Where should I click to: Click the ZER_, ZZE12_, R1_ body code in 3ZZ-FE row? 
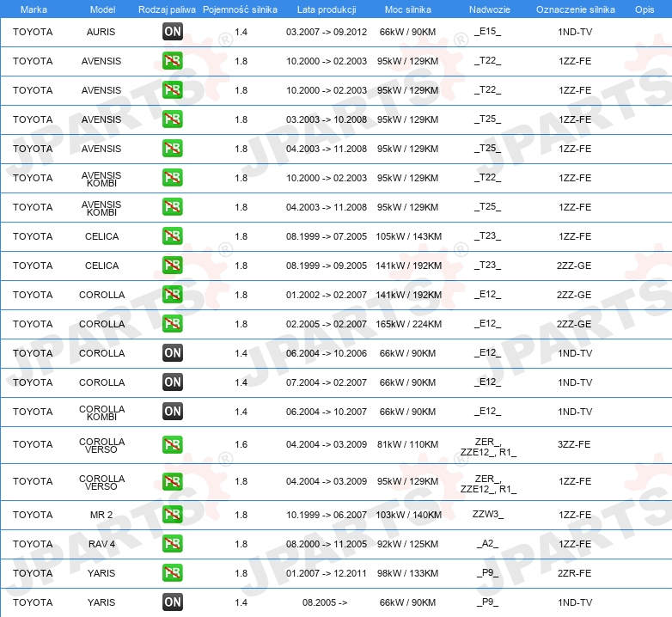pyautogui.click(x=488, y=447)
